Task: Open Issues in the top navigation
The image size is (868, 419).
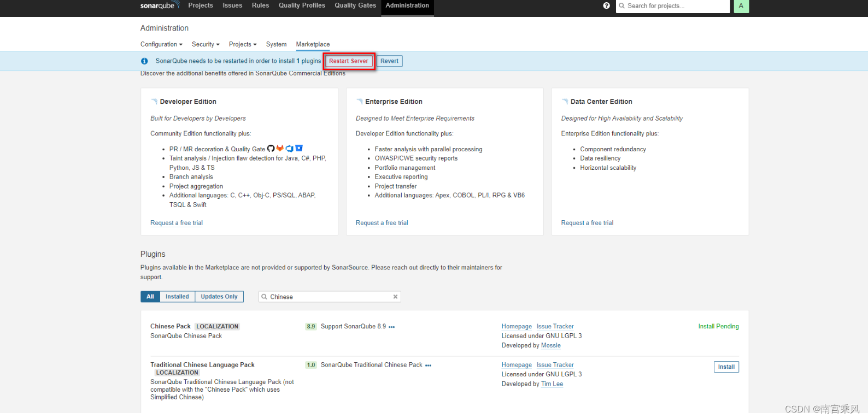Action: (x=232, y=5)
